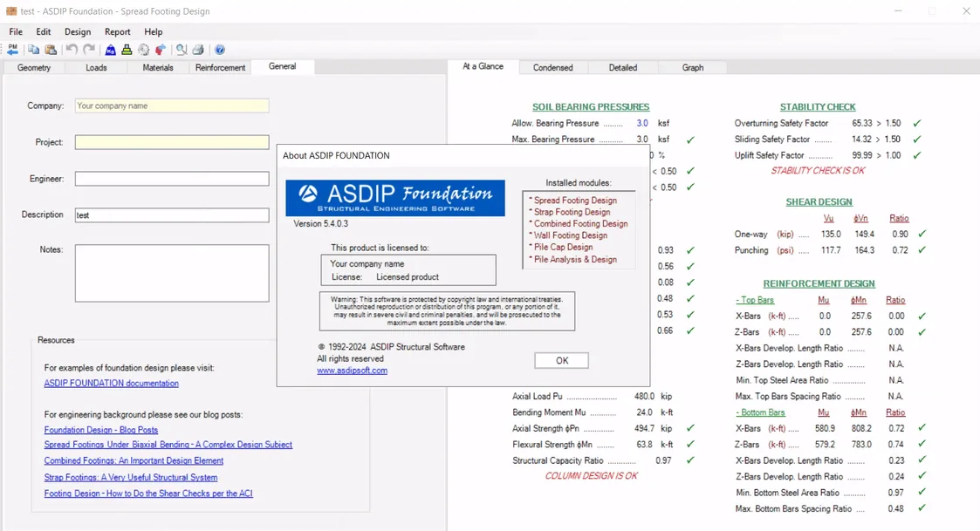
Task: Click the 'Version 5.4.0.3' text
Action: [x=320, y=223]
